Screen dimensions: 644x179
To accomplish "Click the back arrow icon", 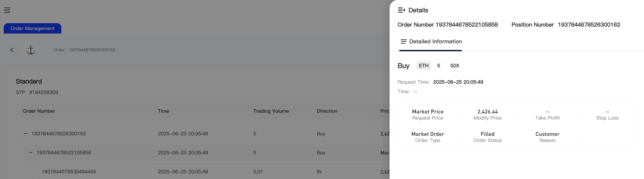I will click(12, 50).
